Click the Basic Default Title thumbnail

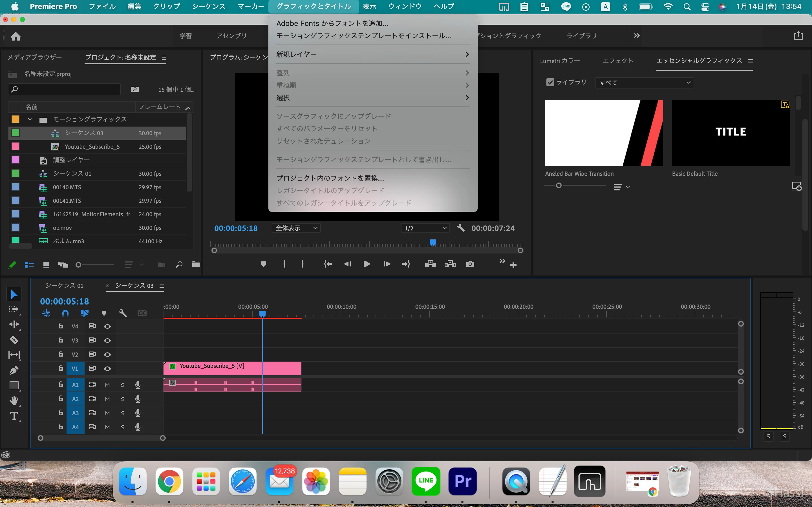[x=731, y=133]
